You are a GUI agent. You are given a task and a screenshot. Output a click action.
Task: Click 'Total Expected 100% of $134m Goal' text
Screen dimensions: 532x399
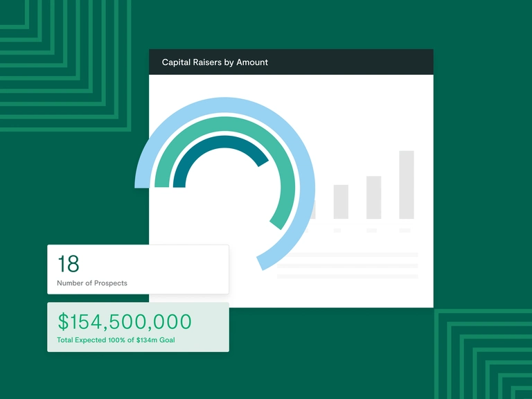(x=116, y=340)
